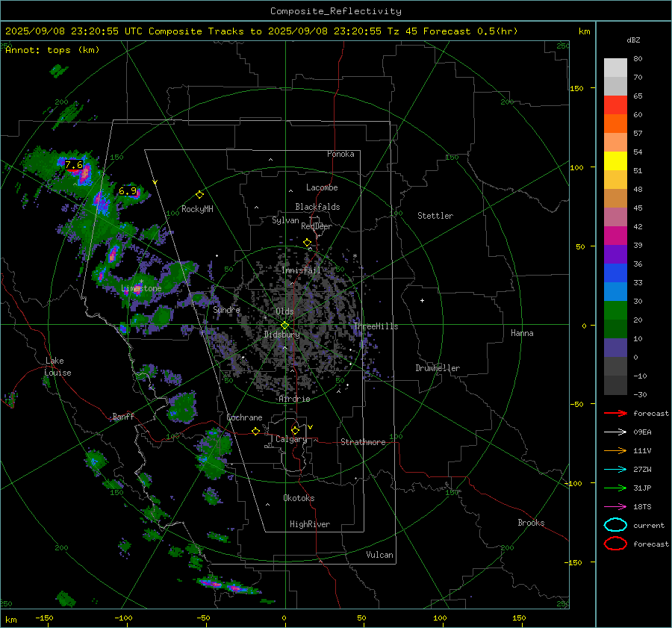Click the Limestone label on map

(141, 288)
